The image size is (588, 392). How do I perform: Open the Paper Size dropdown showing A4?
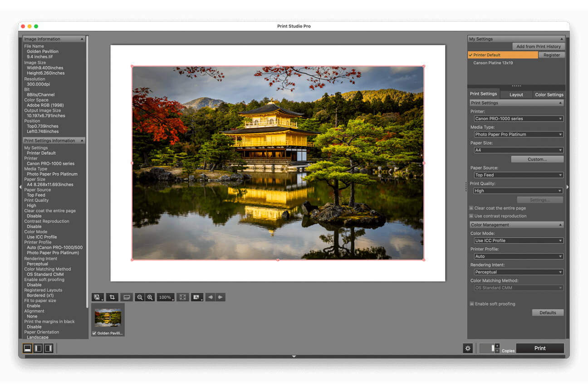(519, 150)
